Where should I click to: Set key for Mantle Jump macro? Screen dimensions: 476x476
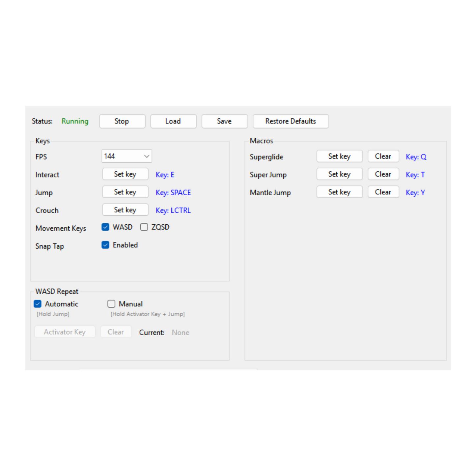pos(339,192)
